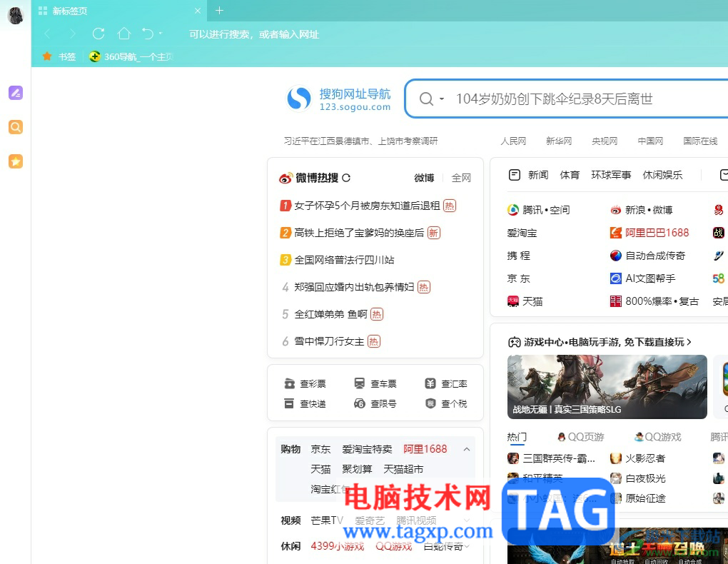The width and height of the screenshot is (728, 564).
Task: Open 800%爆率·复古 link
Action: tap(654, 301)
